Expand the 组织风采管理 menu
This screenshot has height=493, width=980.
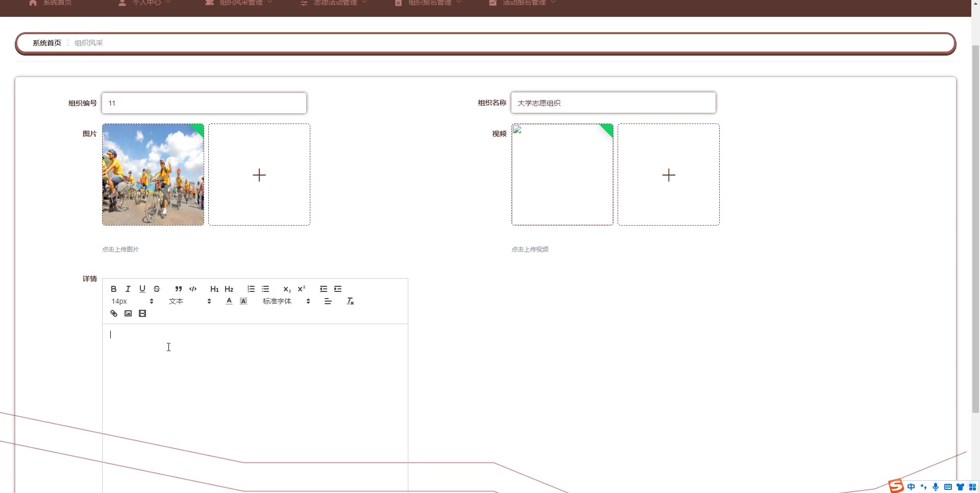pos(239,3)
